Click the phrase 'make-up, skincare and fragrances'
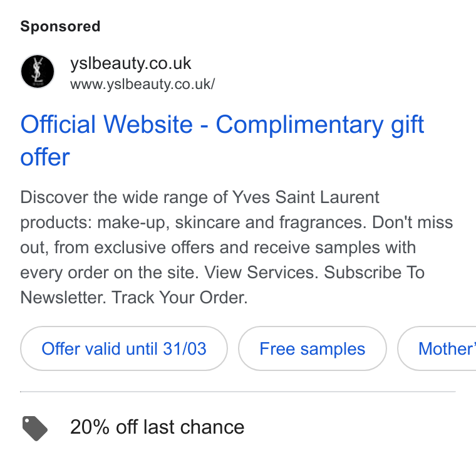This screenshot has width=476, height=465. (230, 222)
